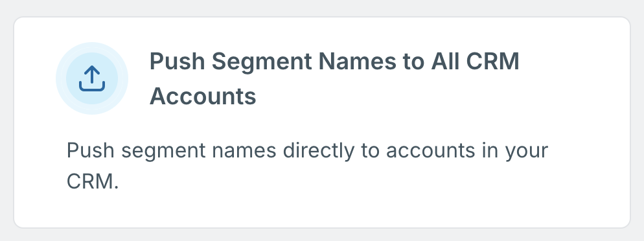Click the tray shape beneath the upload arrow
The image size is (644, 241).
pos(92,86)
